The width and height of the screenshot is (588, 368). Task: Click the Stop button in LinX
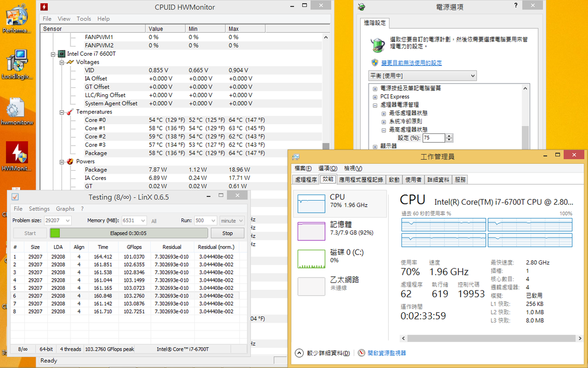(227, 233)
